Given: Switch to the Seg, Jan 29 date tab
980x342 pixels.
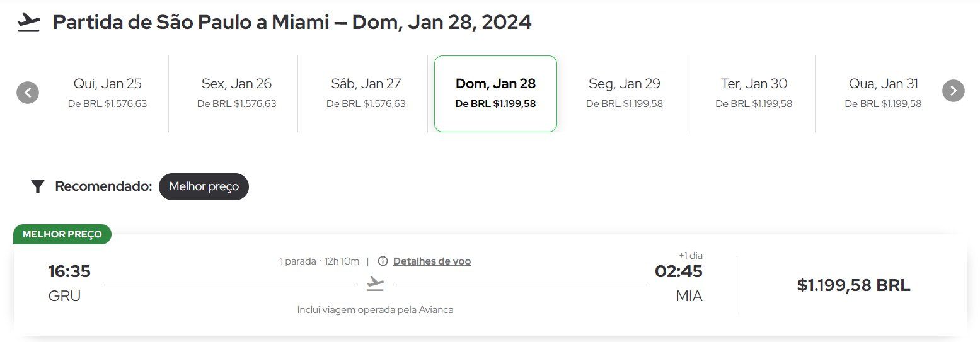Looking at the screenshot, I should point(625,93).
